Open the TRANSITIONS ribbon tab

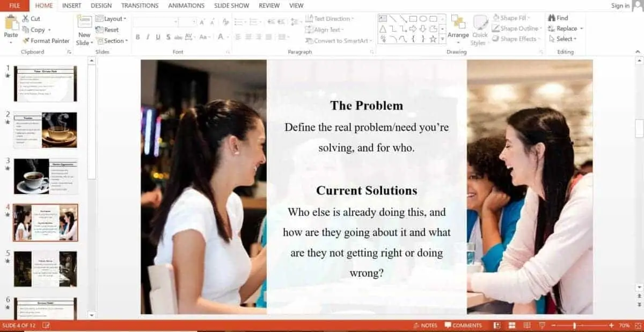point(140,5)
